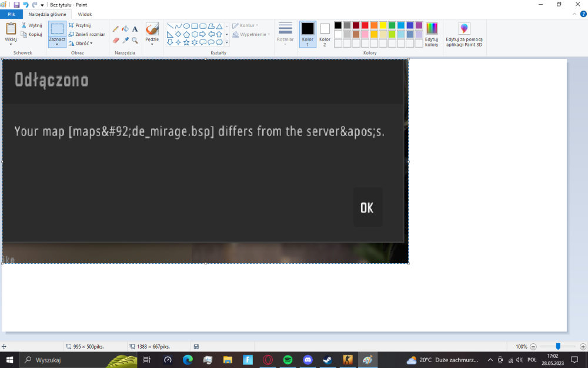This screenshot has width=588, height=368.
Task: Click Zmień rozmiar button
Action: point(86,34)
